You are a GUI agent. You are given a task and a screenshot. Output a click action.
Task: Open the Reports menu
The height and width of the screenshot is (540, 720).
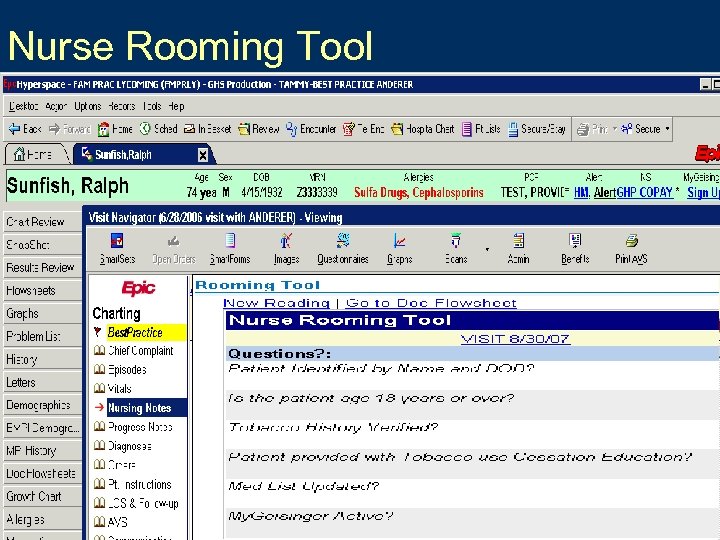[122, 107]
